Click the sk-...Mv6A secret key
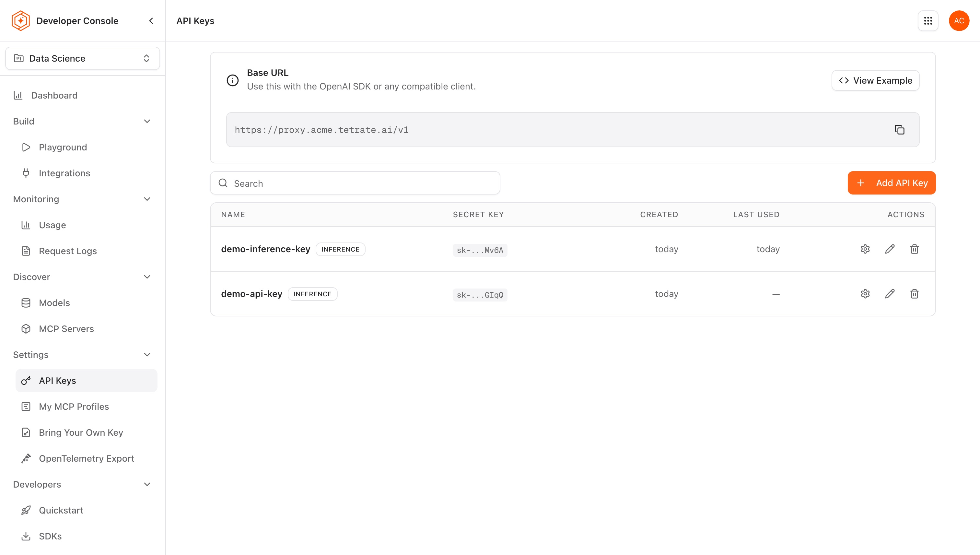The image size is (980, 555). [480, 250]
